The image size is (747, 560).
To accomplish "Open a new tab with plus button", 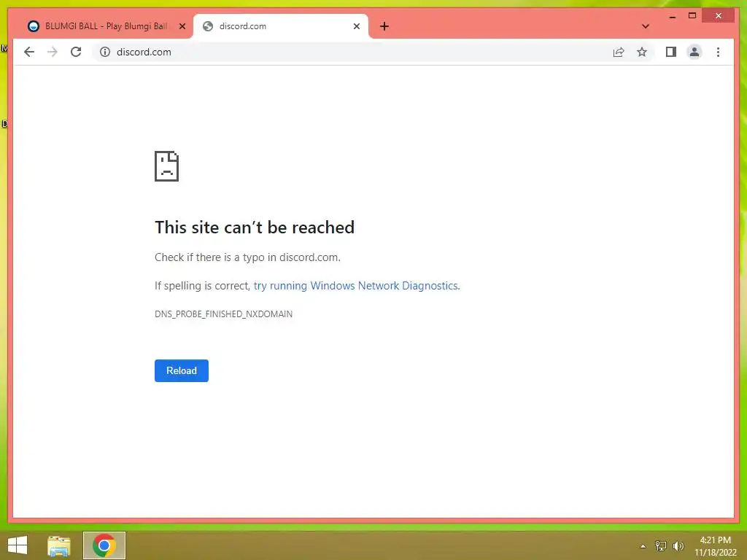I will pyautogui.click(x=384, y=26).
